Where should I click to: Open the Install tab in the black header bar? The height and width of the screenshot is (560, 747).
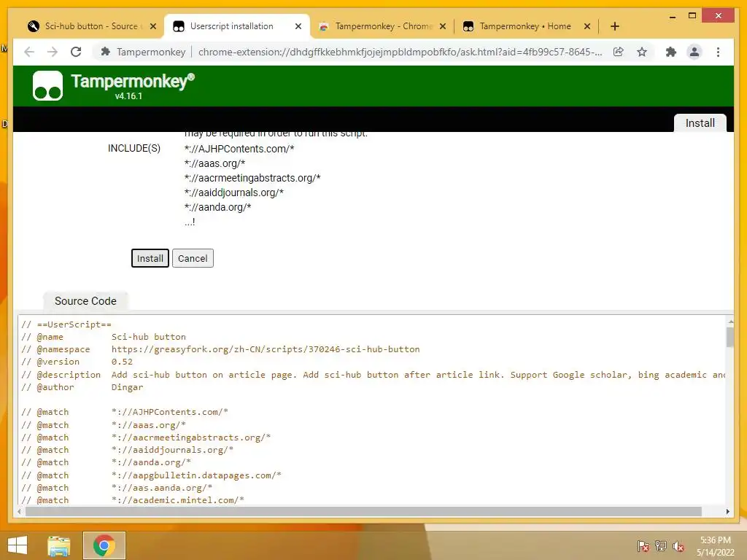tap(700, 122)
